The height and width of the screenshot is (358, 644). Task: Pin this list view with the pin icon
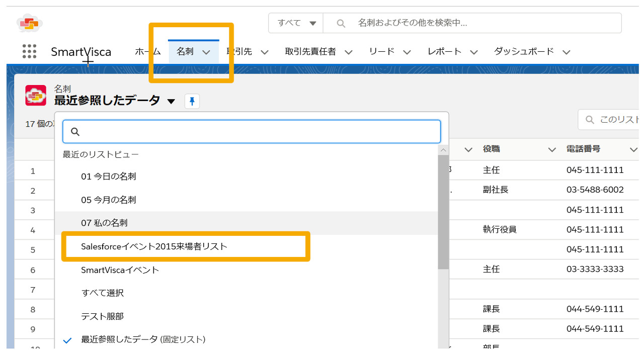coord(192,102)
